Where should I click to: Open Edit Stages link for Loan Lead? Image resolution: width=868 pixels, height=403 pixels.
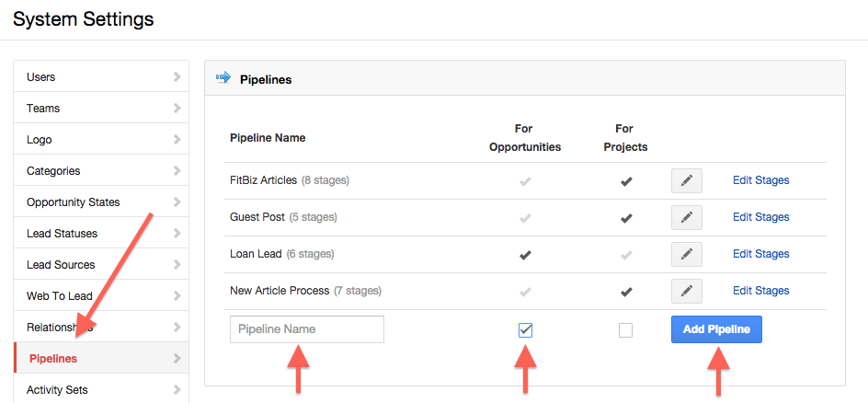(760, 254)
